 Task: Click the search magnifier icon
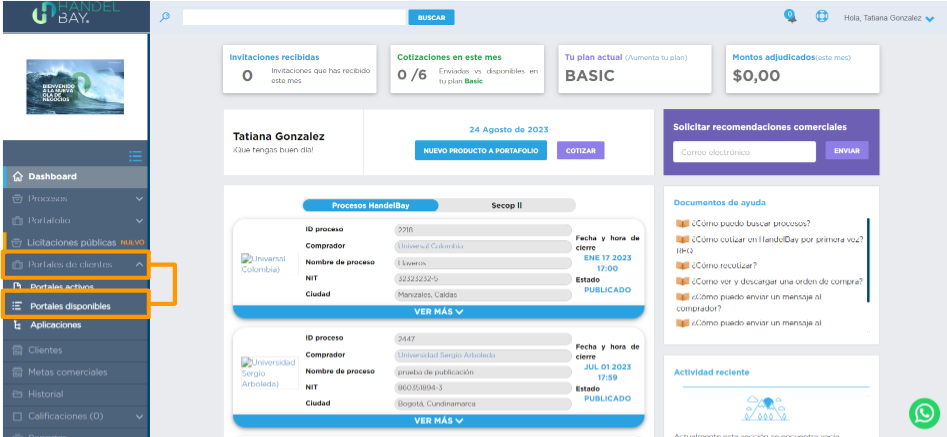pyautogui.click(x=164, y=18)
